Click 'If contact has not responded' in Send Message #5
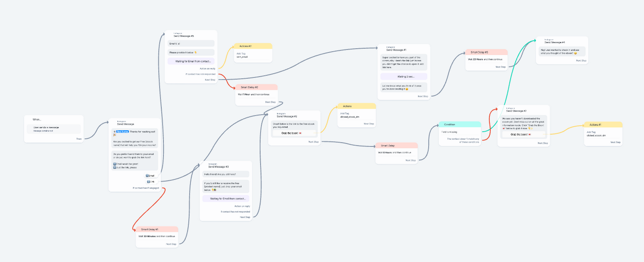 coord(201,74)
